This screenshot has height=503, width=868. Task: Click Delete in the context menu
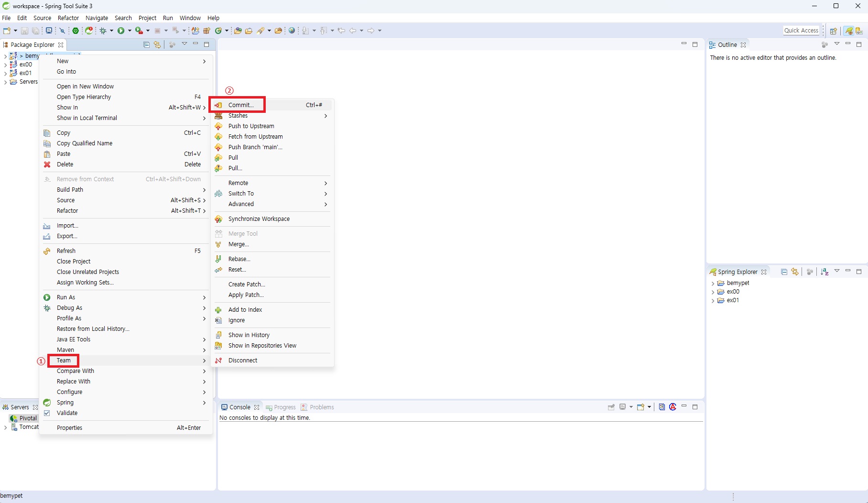tap(126, 164)
